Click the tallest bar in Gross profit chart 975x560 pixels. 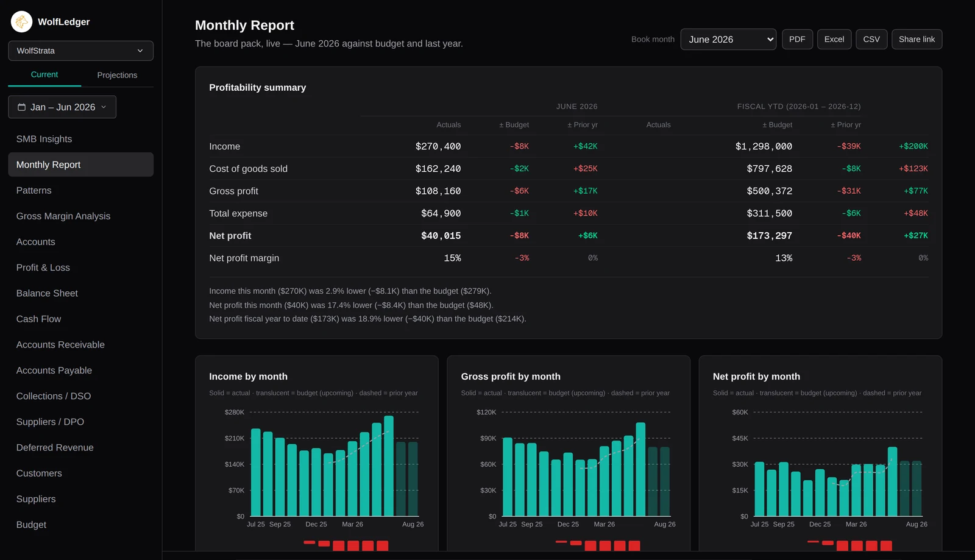[640, 469]
